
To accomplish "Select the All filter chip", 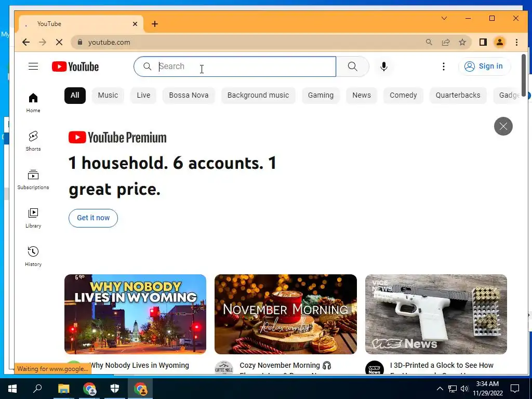I will 75,96.
